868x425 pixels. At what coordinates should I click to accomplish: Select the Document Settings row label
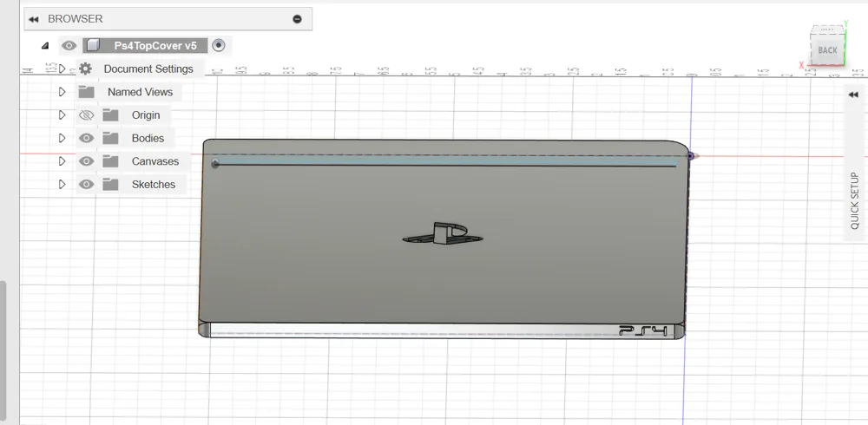tap(148, 69)
